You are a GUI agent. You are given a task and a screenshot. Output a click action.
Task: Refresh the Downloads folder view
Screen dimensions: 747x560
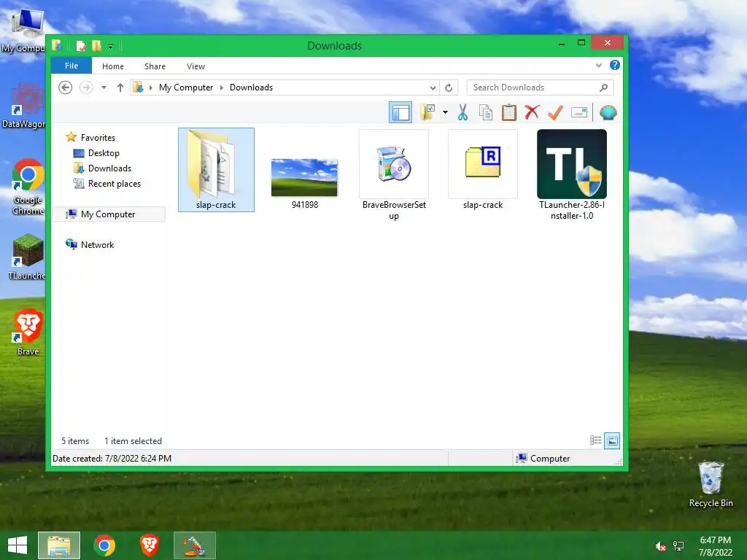449,87
